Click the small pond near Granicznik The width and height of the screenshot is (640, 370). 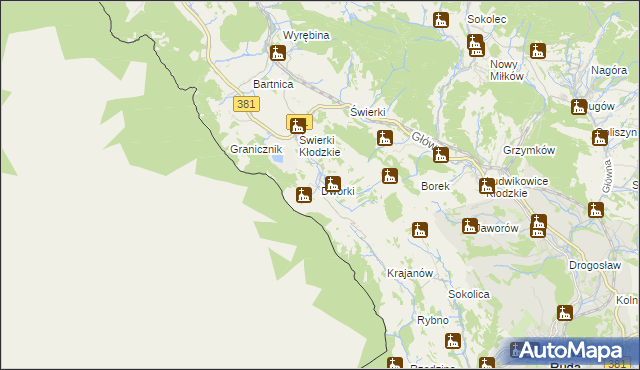click(278, 158)
